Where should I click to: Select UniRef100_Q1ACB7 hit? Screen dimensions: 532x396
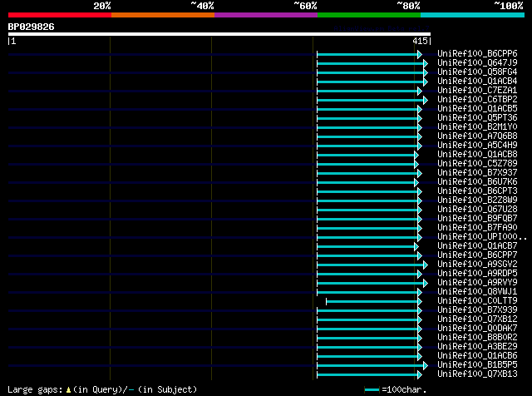click(x=477, y=246)
